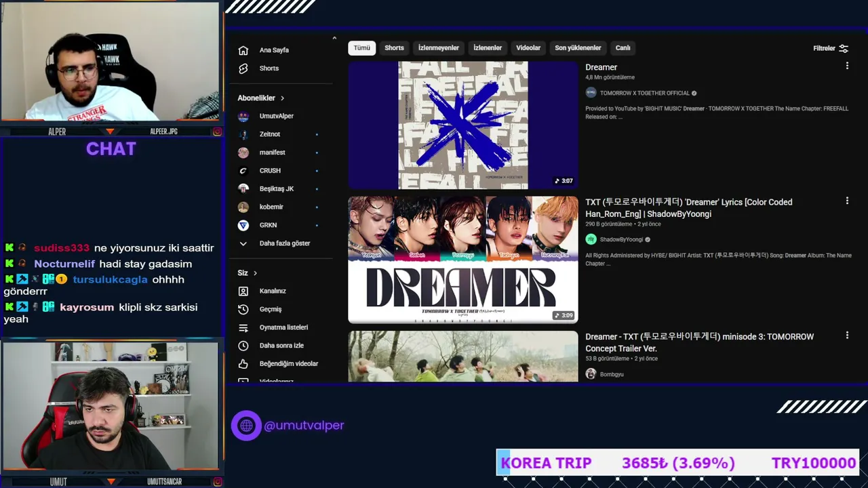Screen dimensions: 868x488
Task: Switch to the Canlı filter chip
Action: click(623, 48)
